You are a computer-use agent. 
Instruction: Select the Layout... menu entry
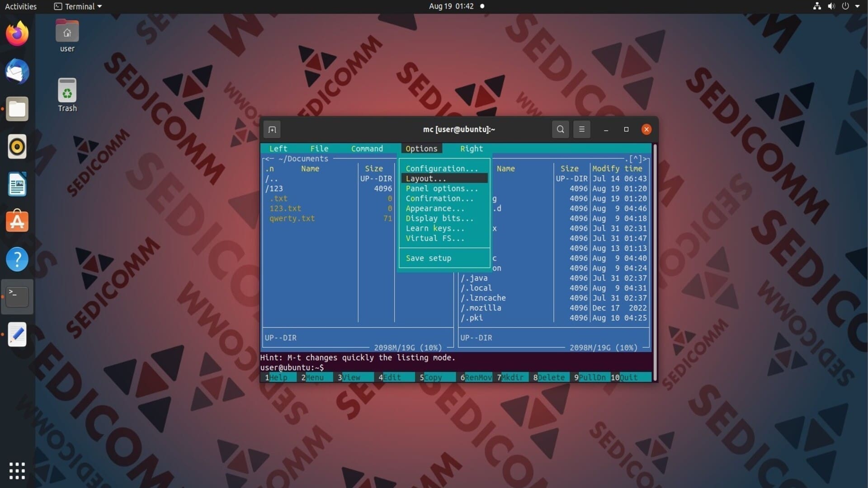click(444, 178)
